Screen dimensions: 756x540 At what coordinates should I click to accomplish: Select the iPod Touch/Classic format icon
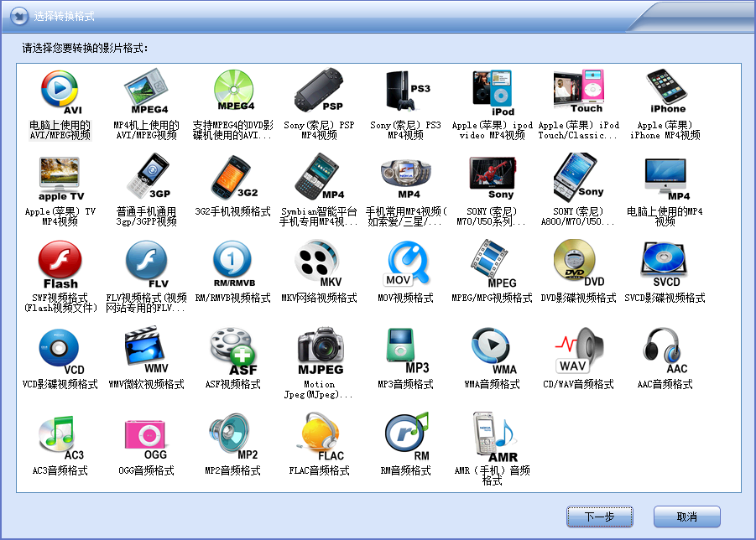point(579,91)
